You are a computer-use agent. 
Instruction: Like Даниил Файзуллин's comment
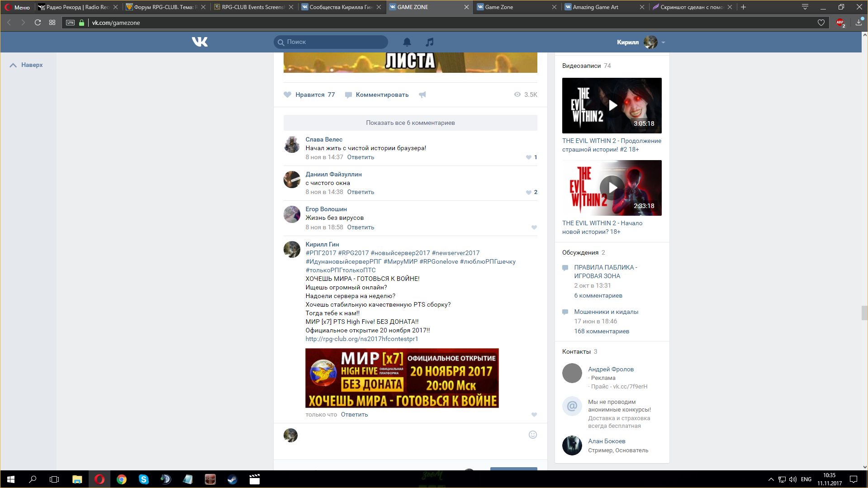coord(528,192)
